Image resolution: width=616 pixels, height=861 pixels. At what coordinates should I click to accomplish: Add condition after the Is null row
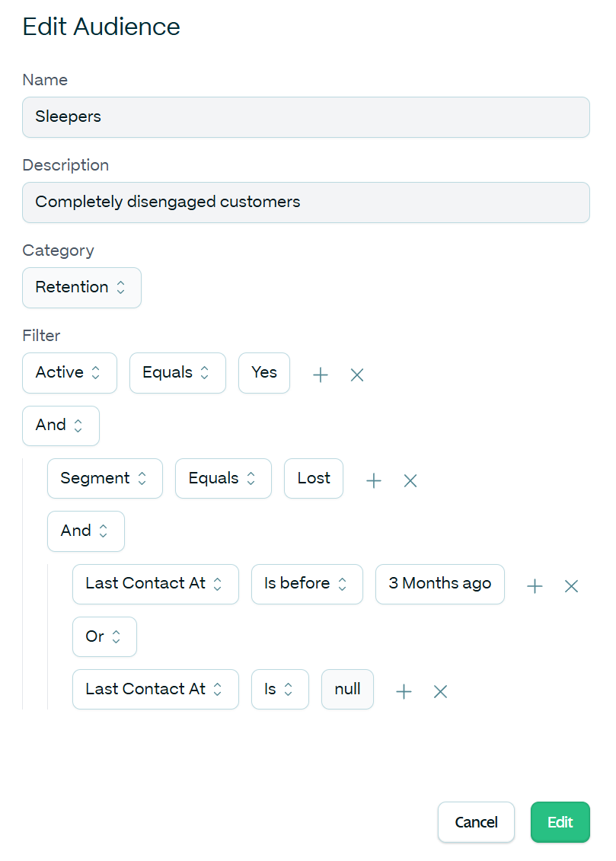(404, 691)
